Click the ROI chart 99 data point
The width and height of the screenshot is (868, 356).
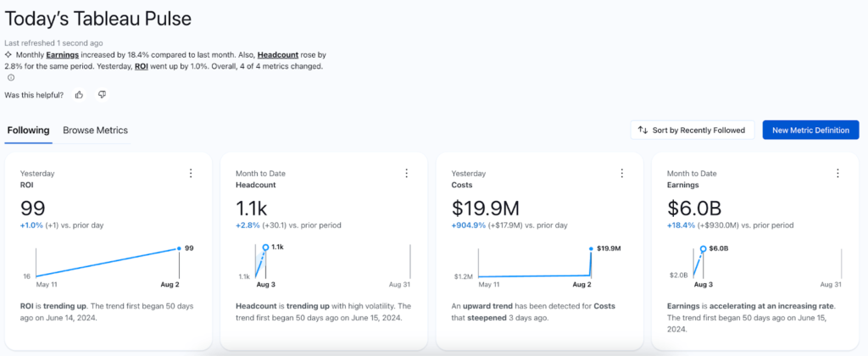tap(179, 248)
